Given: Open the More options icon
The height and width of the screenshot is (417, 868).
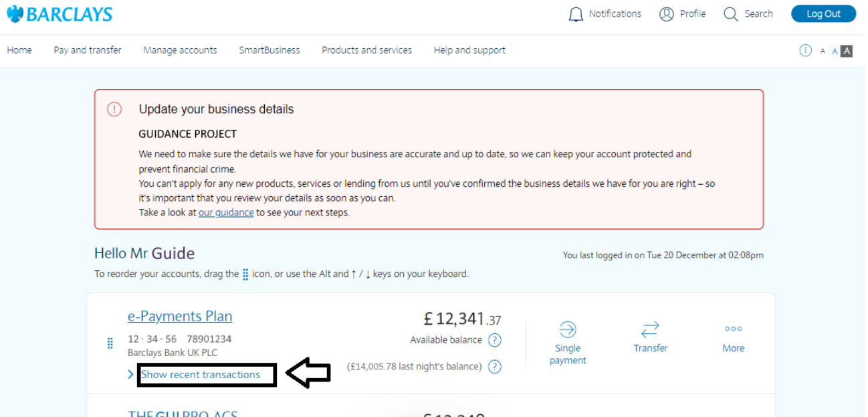Looking at the screenshot, I should click(733, 329).
